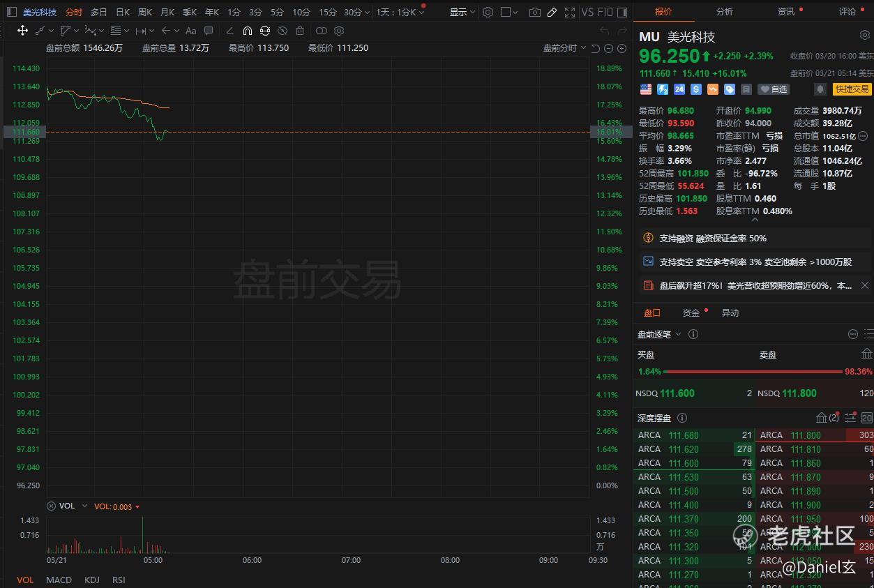874x588 pixels.
Task: Open the 1天 : 1分K range dropdown
Action: (x=400, y=12)
